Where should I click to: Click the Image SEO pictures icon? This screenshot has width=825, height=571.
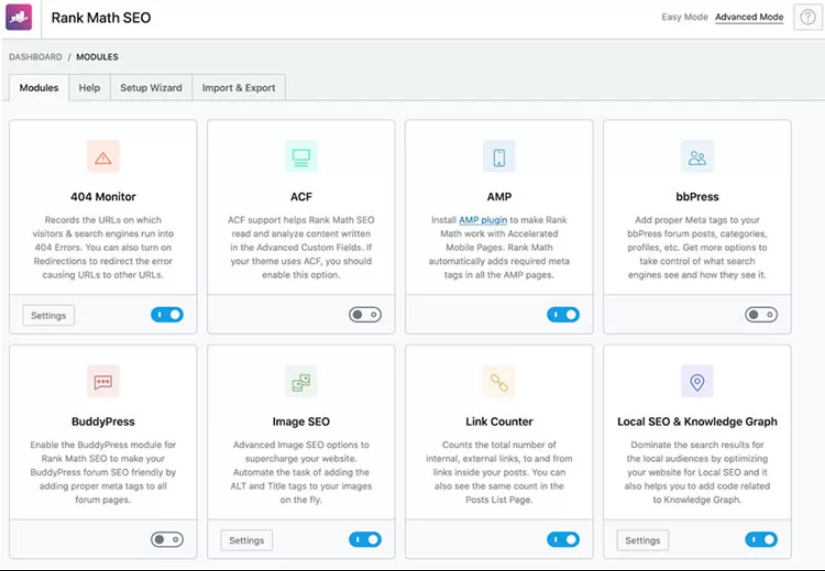point(301,381)
